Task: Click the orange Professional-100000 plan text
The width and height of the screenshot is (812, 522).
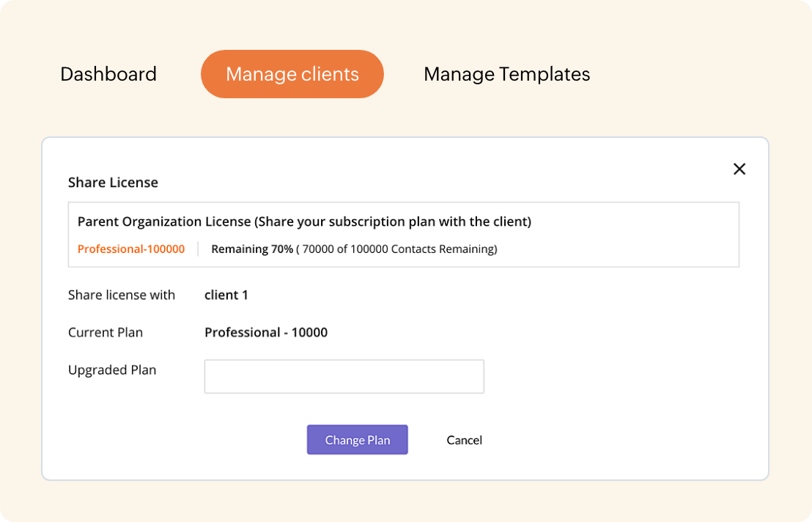Action: point(131,249)
